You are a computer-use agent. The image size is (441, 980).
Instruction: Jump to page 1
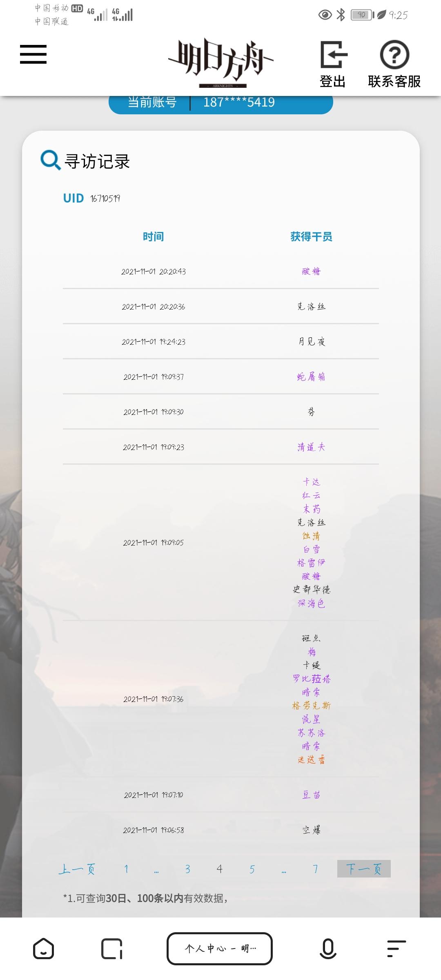pos(126,869)
